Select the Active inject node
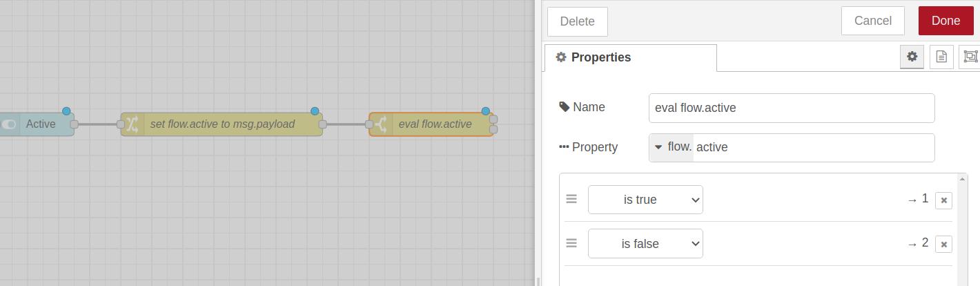 click(37, 124)
